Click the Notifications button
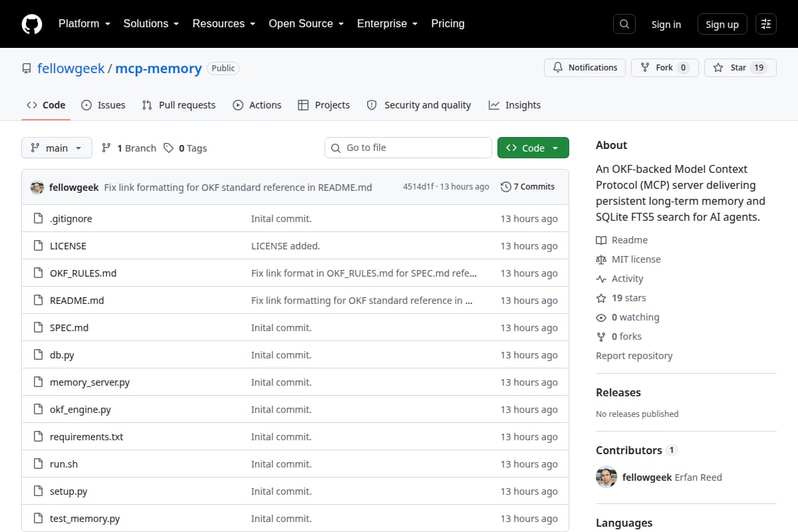 585,68
